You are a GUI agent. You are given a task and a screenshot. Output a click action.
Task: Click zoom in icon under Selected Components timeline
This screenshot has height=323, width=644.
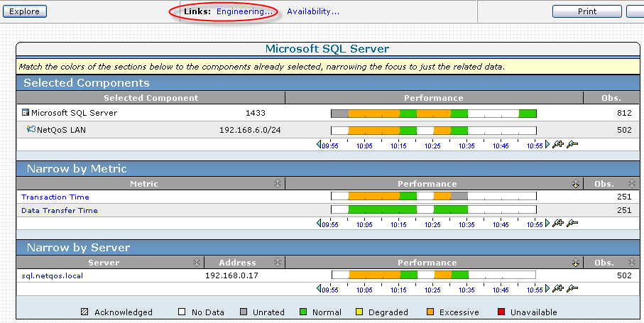pos(558,144)
